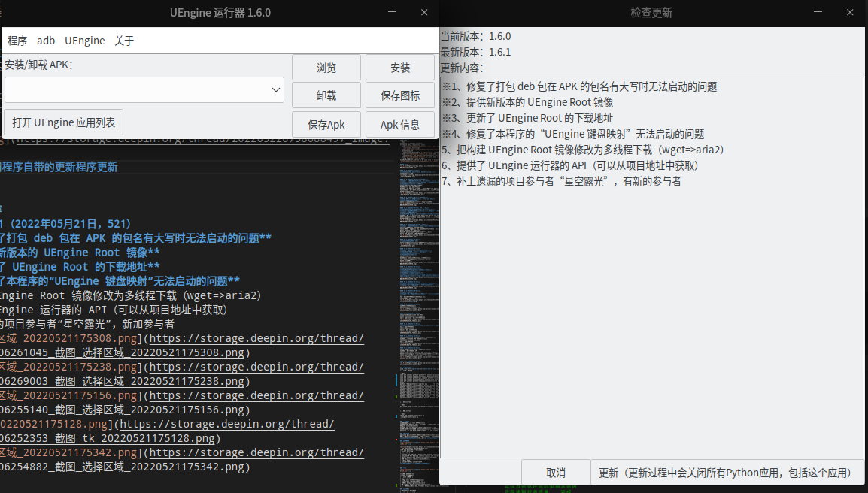The width and height of the screenshot is (868, 493).
Task: Select update note 1 about 包名有大写
Action: tap(580, 87)
